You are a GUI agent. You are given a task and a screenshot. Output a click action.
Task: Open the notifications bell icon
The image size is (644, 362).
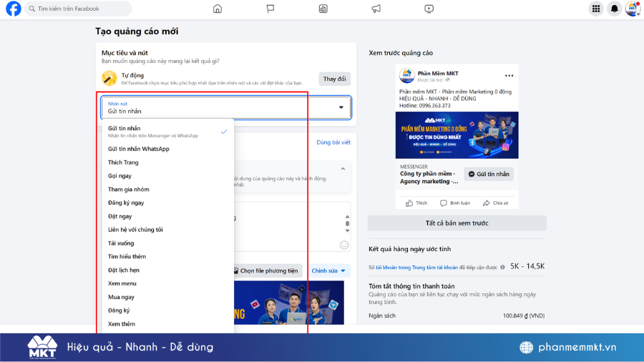pyautogui.click(x=615, y=9)
